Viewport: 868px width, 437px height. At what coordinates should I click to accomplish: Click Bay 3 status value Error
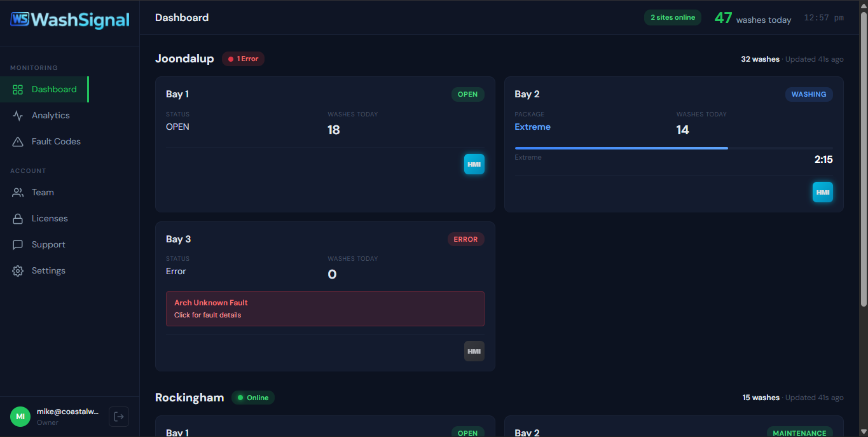176,271
